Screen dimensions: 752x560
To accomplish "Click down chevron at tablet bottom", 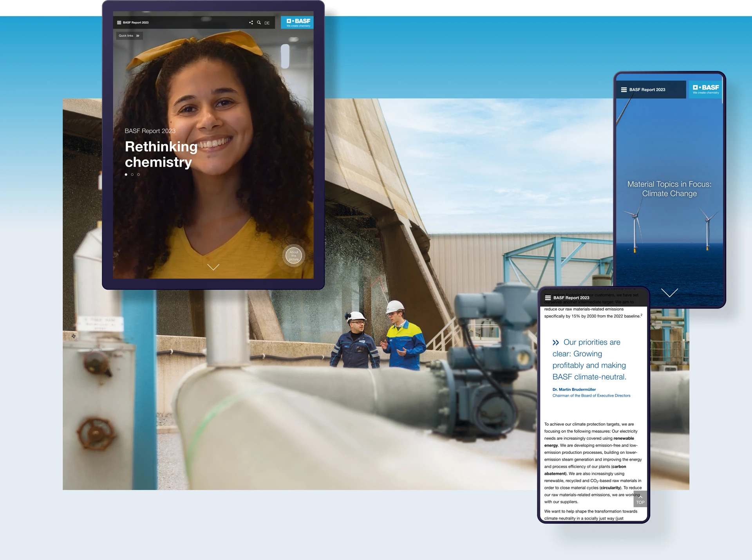I will point(213,267).
